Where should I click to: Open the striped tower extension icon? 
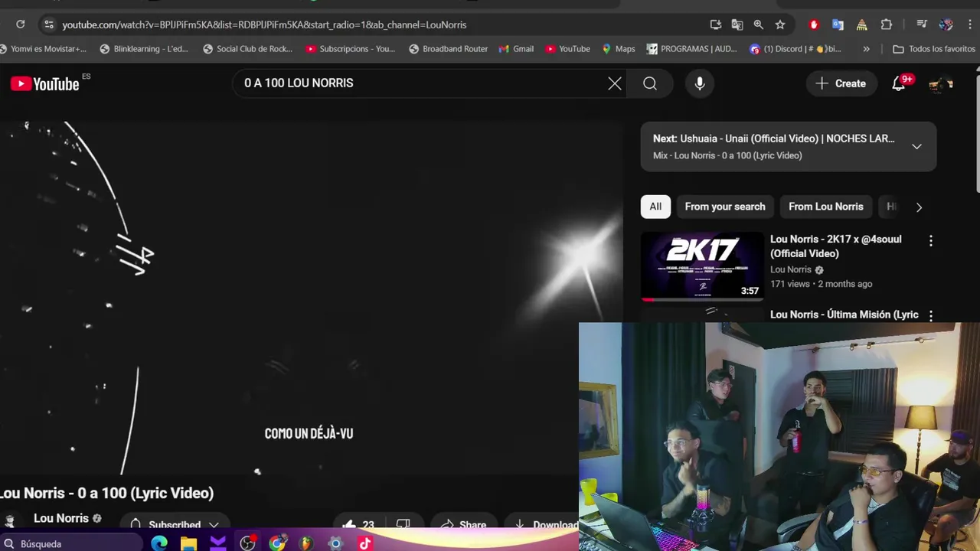click(862, 24)
